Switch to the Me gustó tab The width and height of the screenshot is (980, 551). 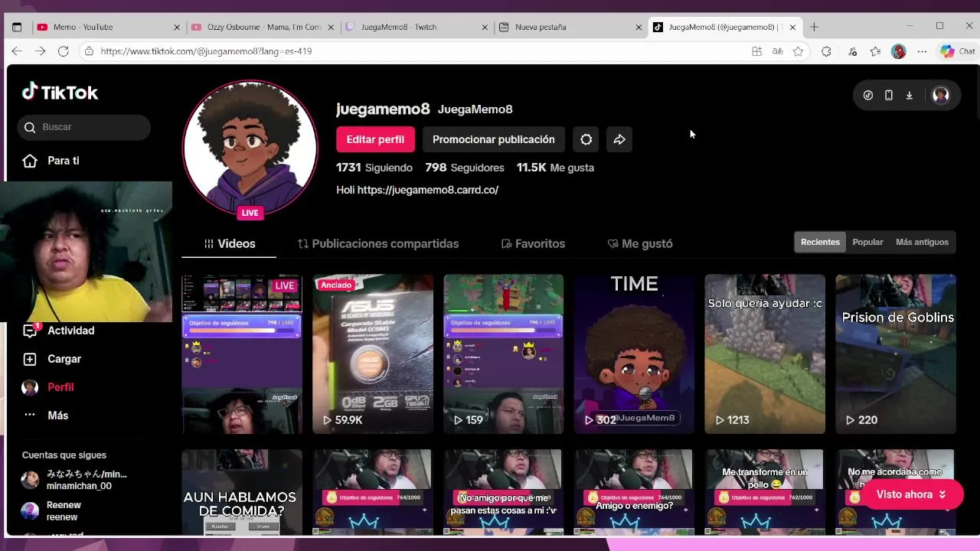pos(640,243)
